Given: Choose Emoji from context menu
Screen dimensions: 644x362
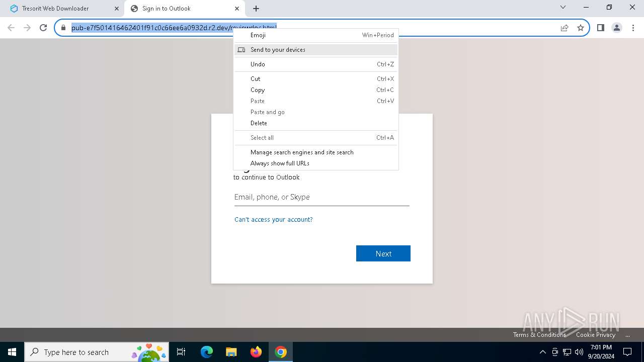Looking at the screenshot, I should pos(316,35).
